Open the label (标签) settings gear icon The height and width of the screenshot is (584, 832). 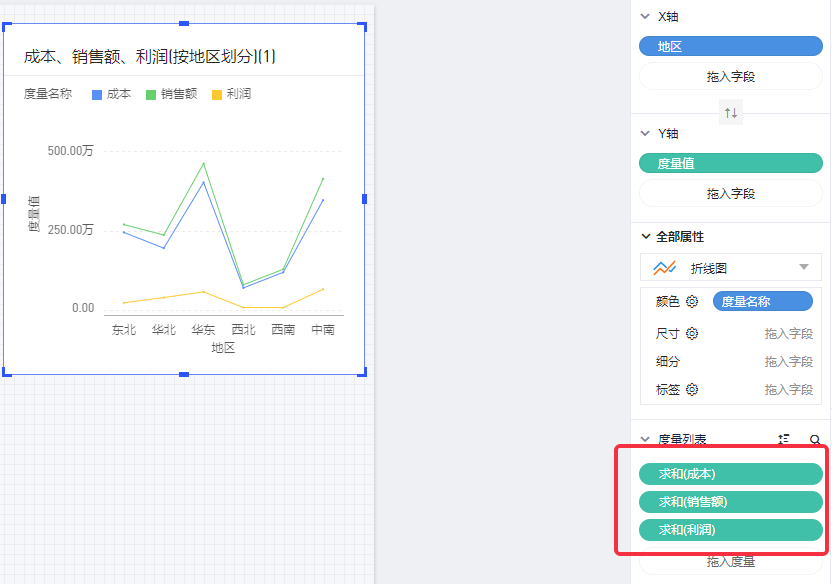692,390
